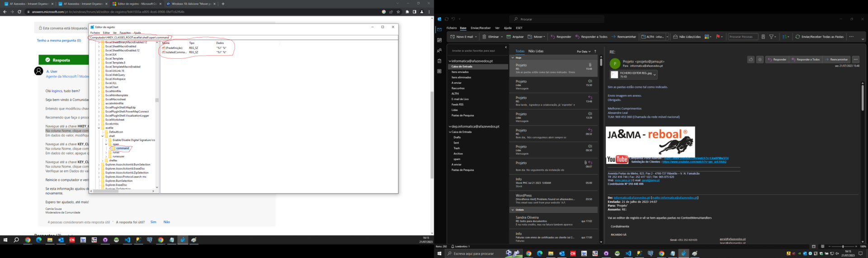Collapse the informatica@afazevedos.pt account tree
The width and height of the screenshot is (868, 258).
tap(450, 61)
